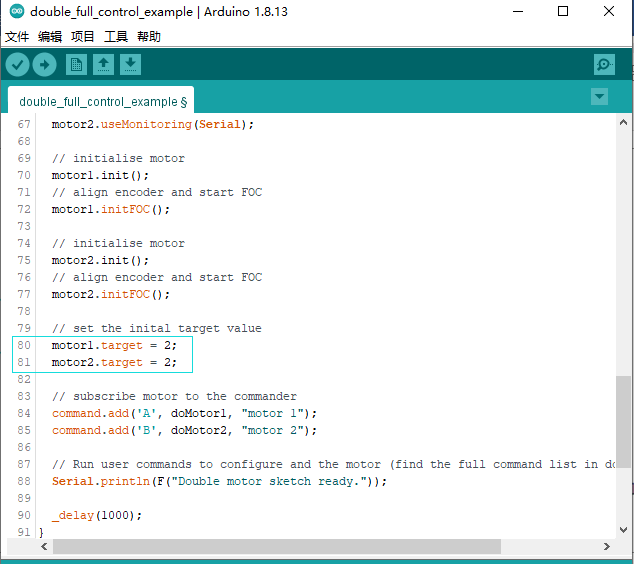Save the sketch with down-arrow icon
Image resolution: width=634 pixels, height=564 pixels.
(130, 65)
